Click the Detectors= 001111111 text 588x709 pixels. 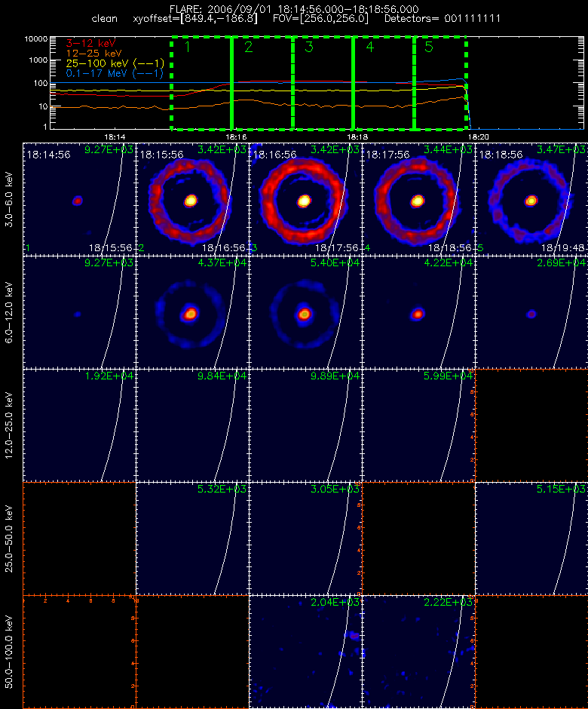coord(443,19)
